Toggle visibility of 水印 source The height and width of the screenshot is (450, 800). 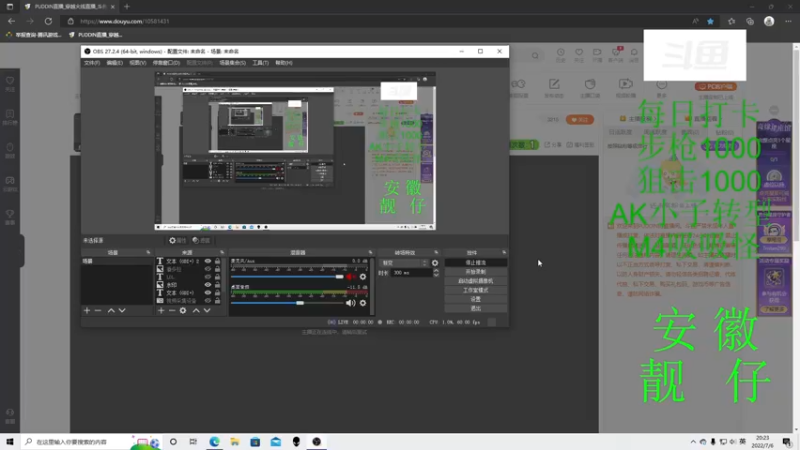(x=208, y=285)
